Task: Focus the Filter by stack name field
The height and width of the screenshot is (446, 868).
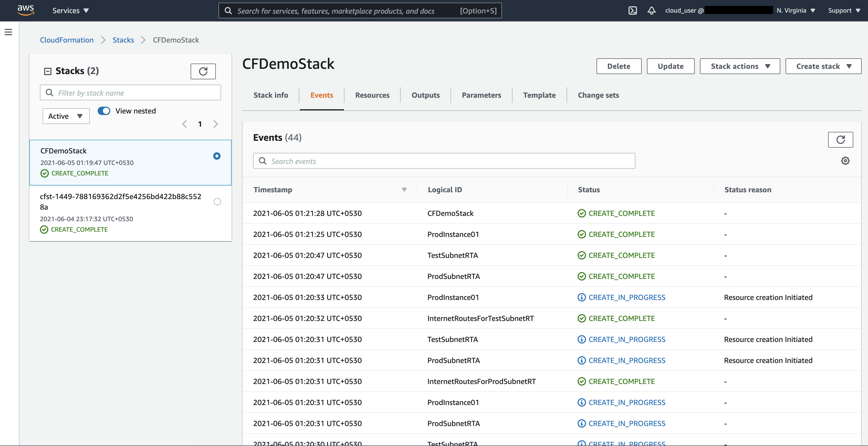Action: [130, 93]
